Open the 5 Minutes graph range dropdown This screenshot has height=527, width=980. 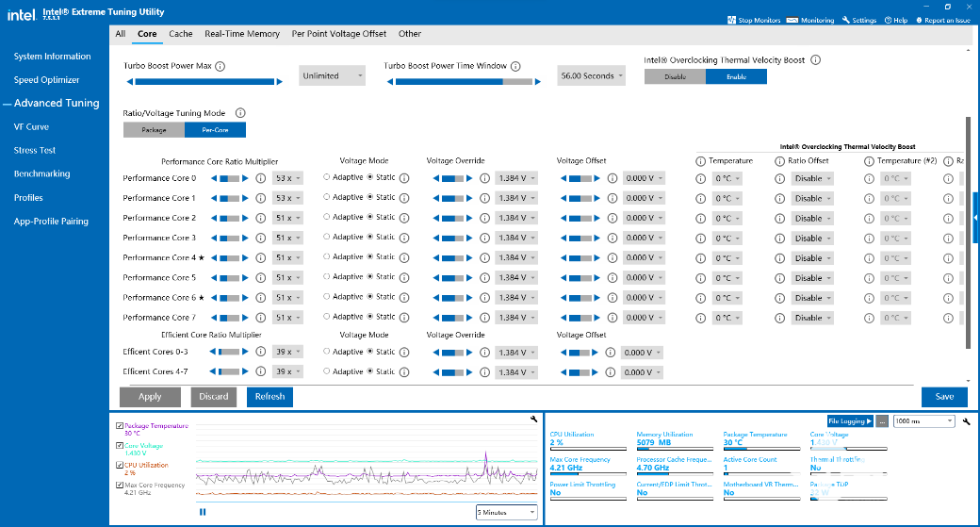[506, 513]
